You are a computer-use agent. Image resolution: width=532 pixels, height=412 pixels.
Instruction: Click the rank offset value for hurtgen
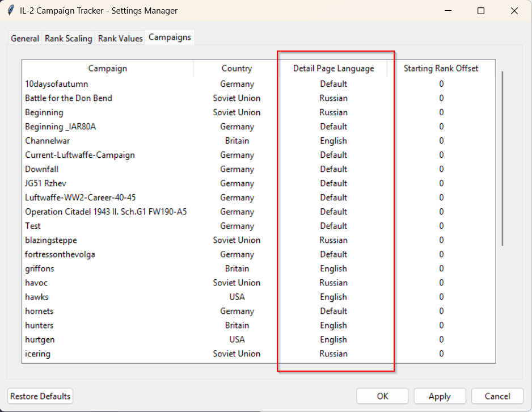[x=441, y=339]
